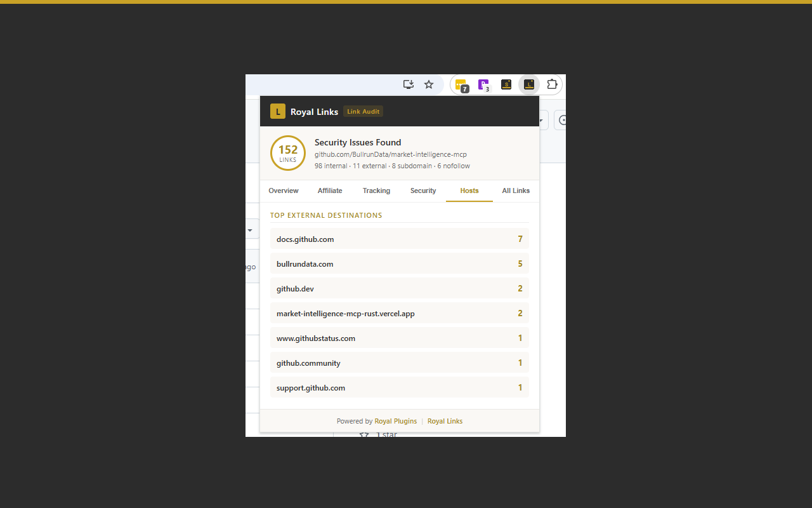Screen dimensions: 812x508
Task: Select the Tracking tab
Action: (x=376, y=190)
